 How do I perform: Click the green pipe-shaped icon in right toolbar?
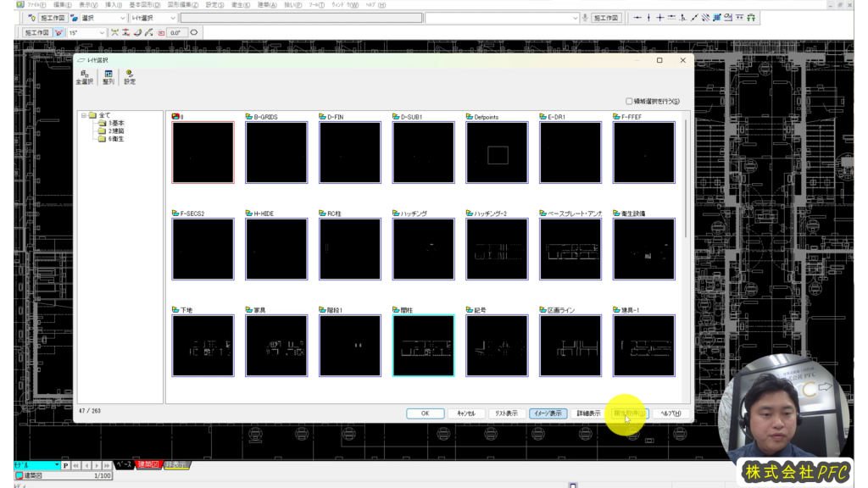point(750,18)
